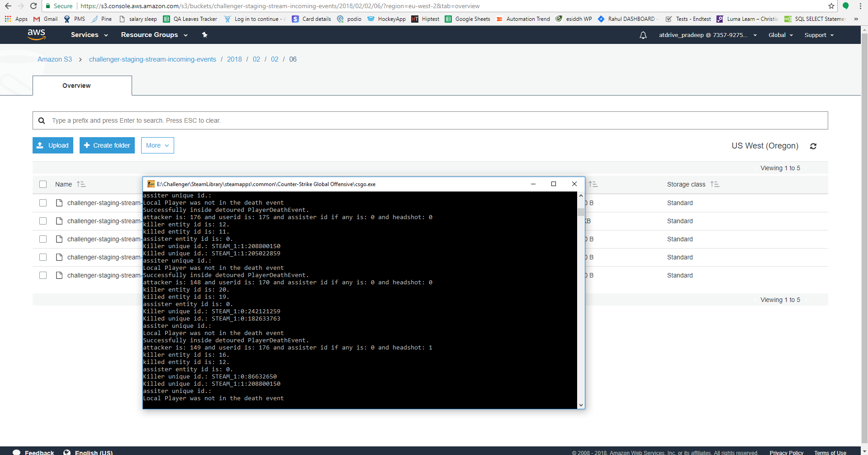Screen dimensions: 868x455
Task: Sort by Storage class column sort icon
Action: pyautogui.click(x=715, y=184)
